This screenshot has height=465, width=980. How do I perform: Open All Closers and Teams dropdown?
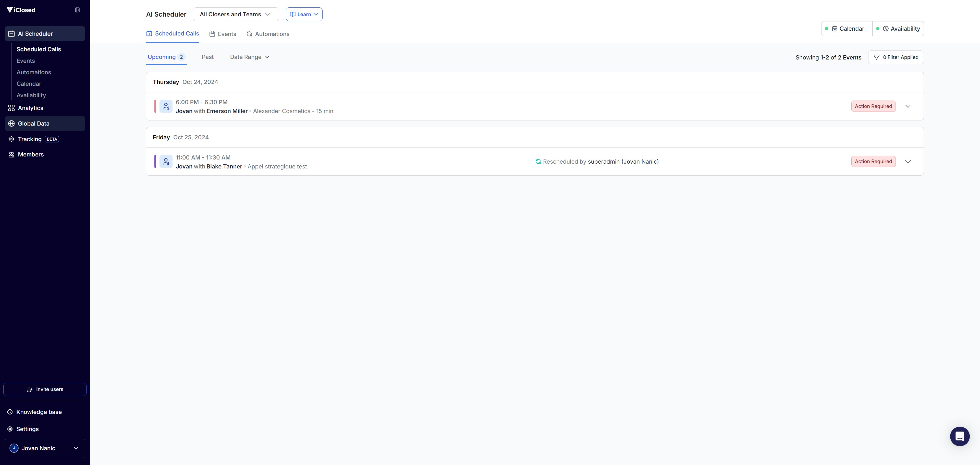(236, 15)
